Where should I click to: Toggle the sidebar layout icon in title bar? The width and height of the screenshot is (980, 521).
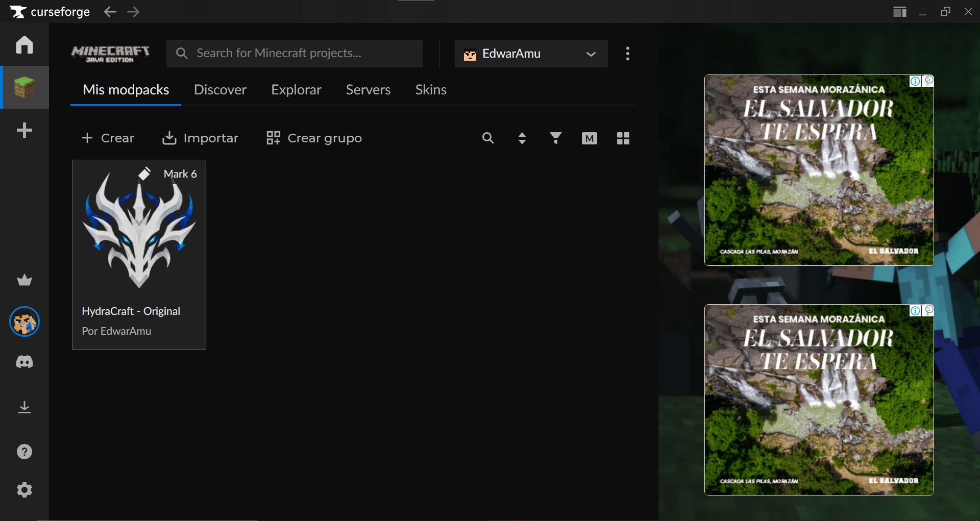click(900, 12)
